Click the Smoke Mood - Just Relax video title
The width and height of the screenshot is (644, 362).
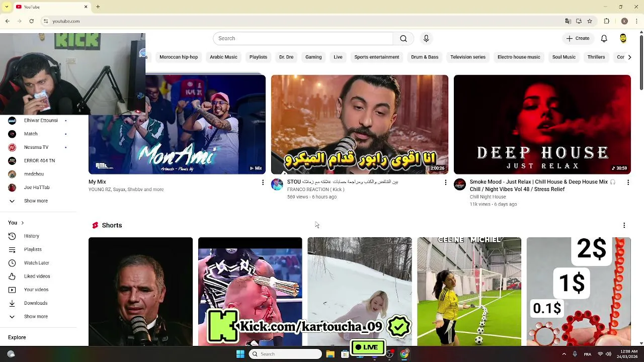[542, 186]
